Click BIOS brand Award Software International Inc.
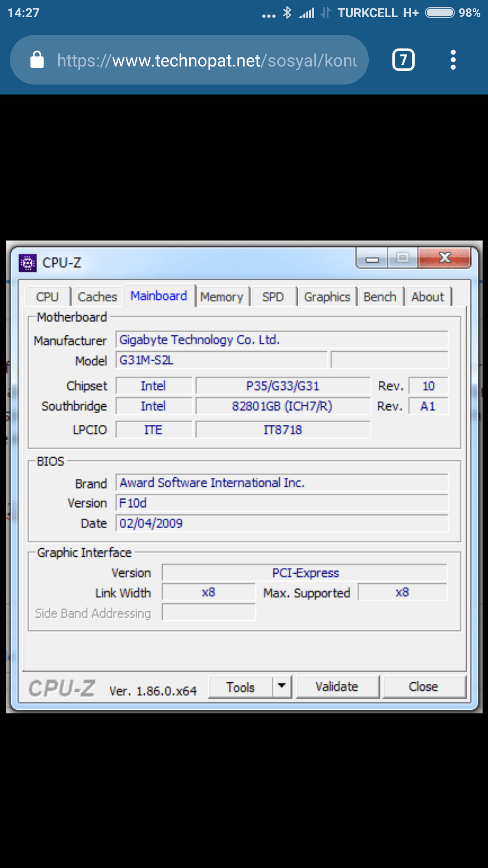Viewport: 488px width, 868px height. (282, 483)
